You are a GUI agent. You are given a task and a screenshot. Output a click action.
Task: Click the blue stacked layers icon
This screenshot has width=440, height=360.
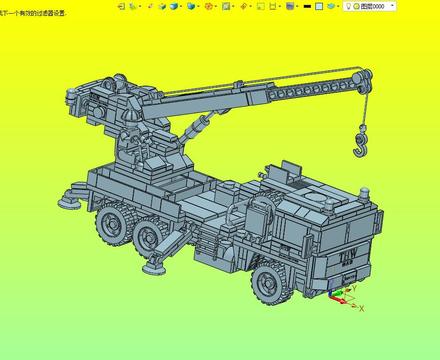pos(330,6)
